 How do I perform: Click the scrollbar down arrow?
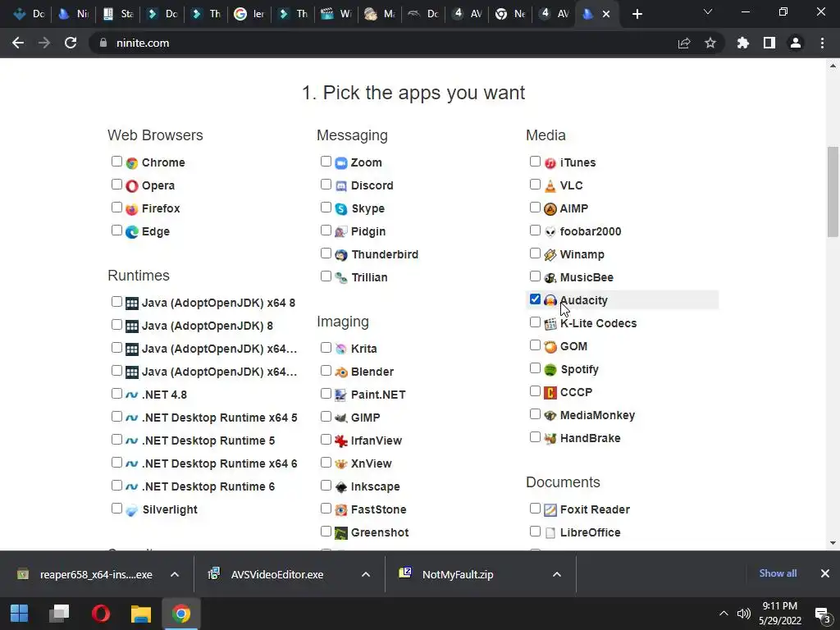click(833, 543)
